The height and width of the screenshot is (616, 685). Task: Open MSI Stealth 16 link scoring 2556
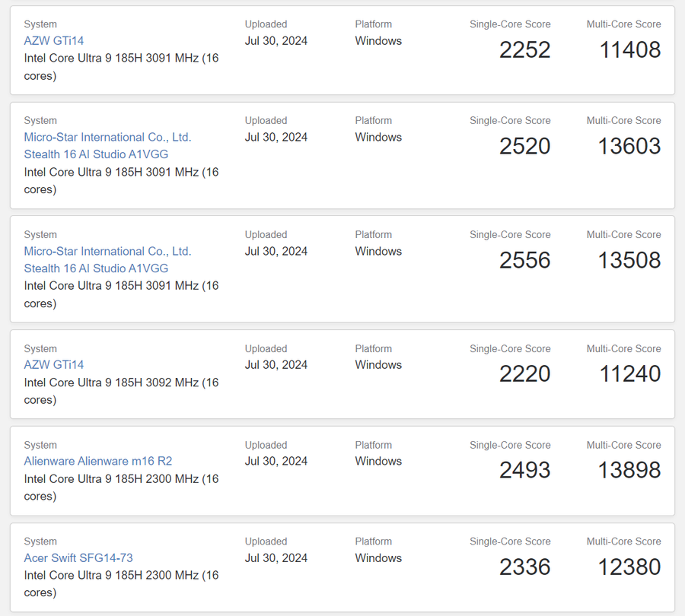[x=107, y=260]
